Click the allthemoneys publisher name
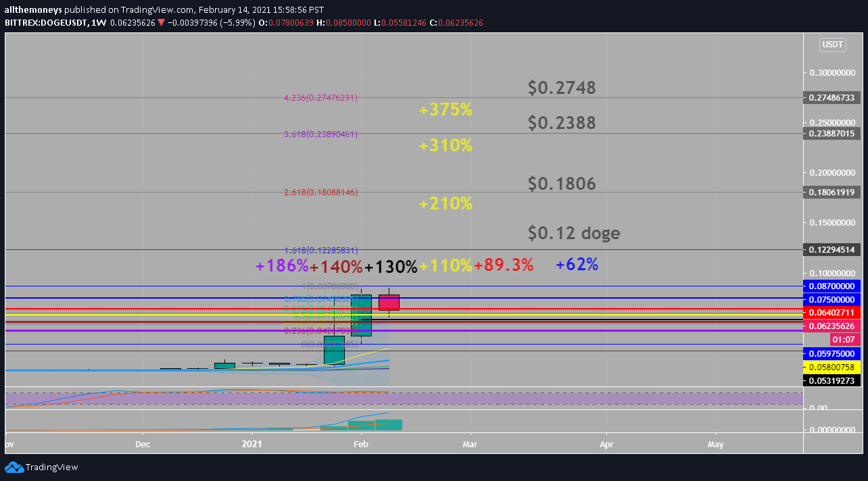This screenshot has height=481, width=868. (x=32, y=9)
